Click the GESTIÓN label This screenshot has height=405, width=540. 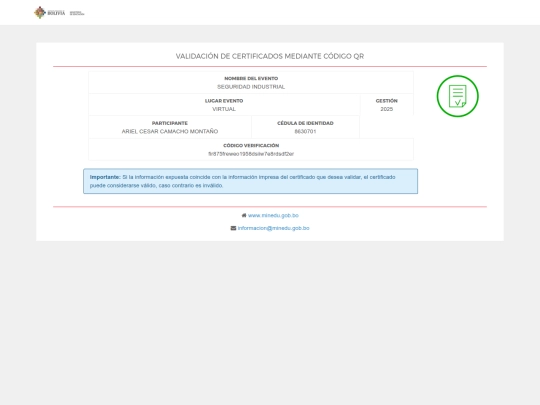pyautogui.click(x=386, y=101)
